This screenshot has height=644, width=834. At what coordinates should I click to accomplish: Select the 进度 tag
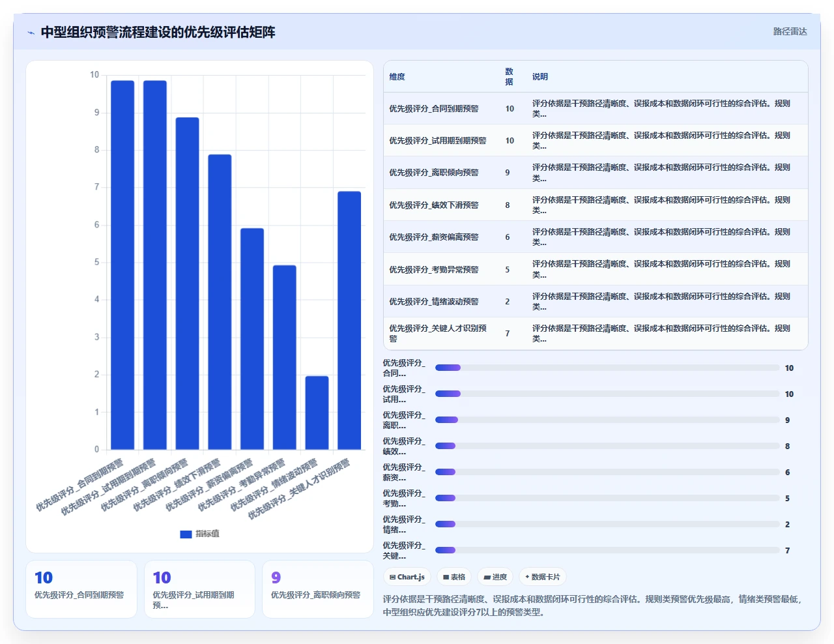[x=495, y=577]
